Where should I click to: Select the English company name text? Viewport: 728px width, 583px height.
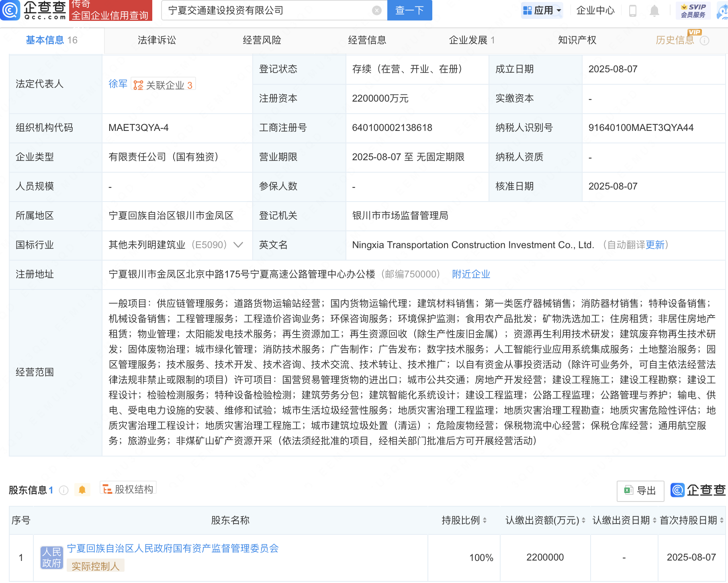click(473, 245)
